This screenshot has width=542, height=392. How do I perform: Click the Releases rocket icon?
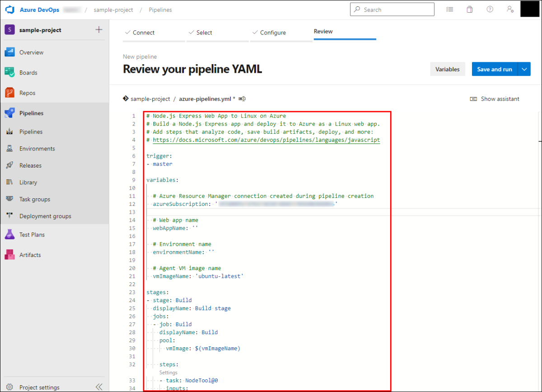point(9,165)
